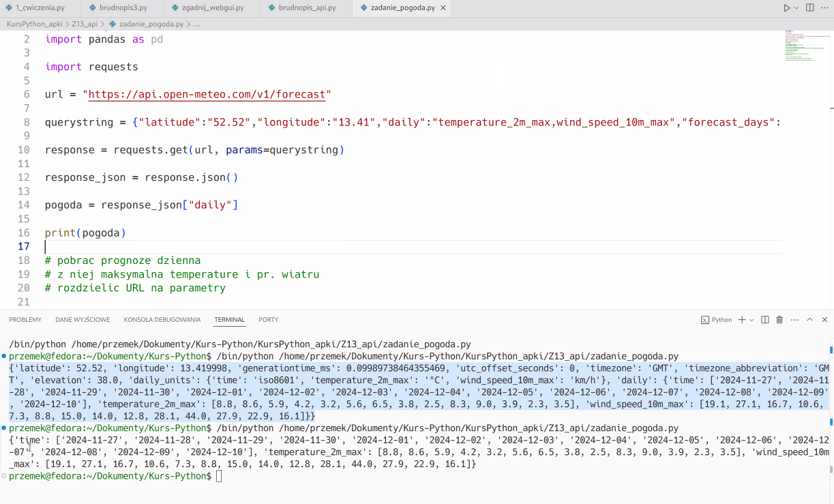This screenshot has height=504, width=834.
Task: Click the comment '# z niej maksymalna temperature i pr. wiatru'
Action: click(x=182, y=274)
